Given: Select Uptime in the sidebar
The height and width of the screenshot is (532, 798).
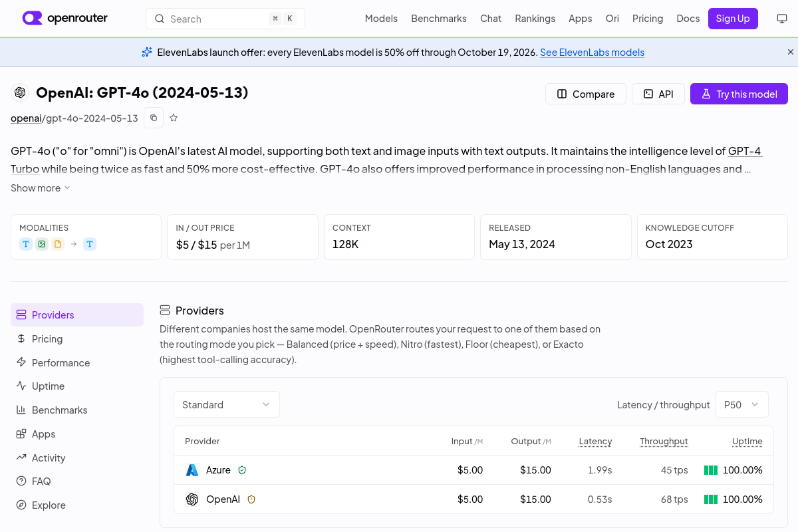Looking at the screenshot, I should (77, 386).
